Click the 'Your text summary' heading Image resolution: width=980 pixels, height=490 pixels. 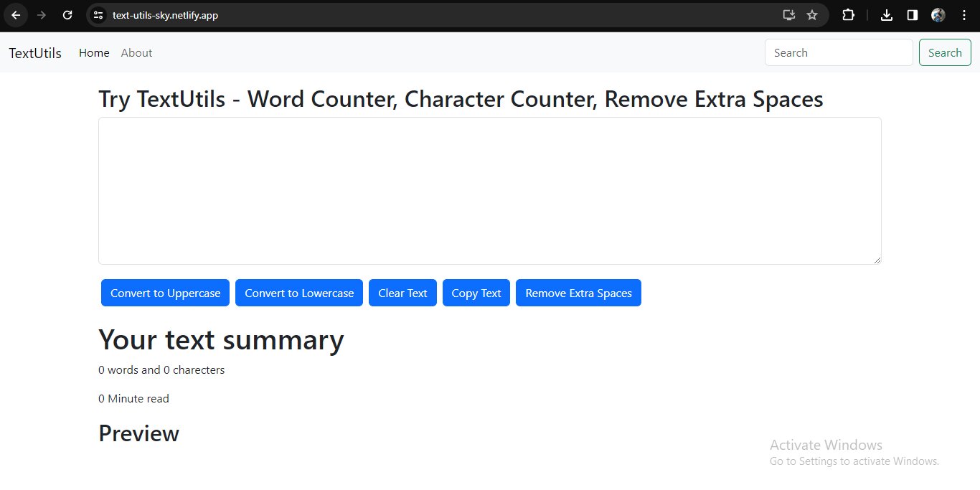coord(221,340)
